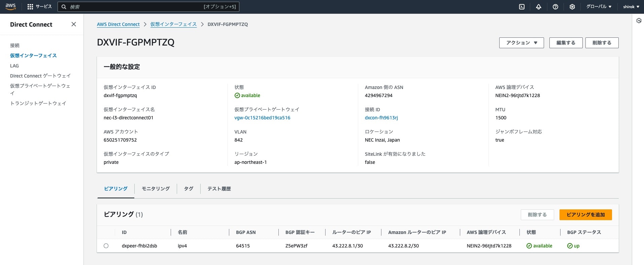
Task: Open the vgw-0c15216bed19ca516 gateway link
Action: pyautogui.click(x=262, y=118)
